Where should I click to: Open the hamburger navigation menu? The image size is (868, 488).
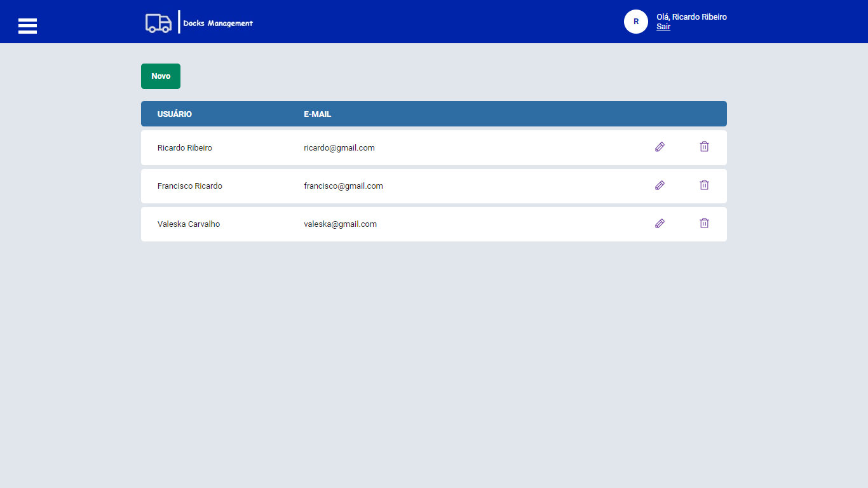(x=27, y=26)
